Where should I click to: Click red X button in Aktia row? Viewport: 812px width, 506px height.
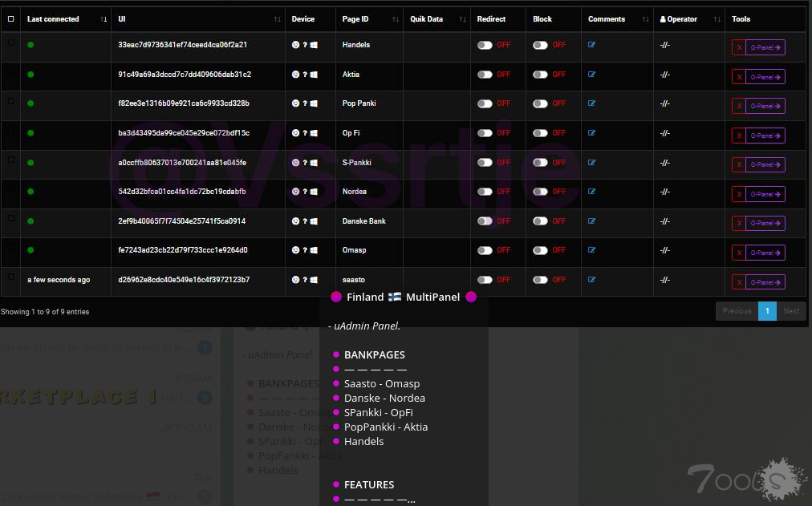739,77
